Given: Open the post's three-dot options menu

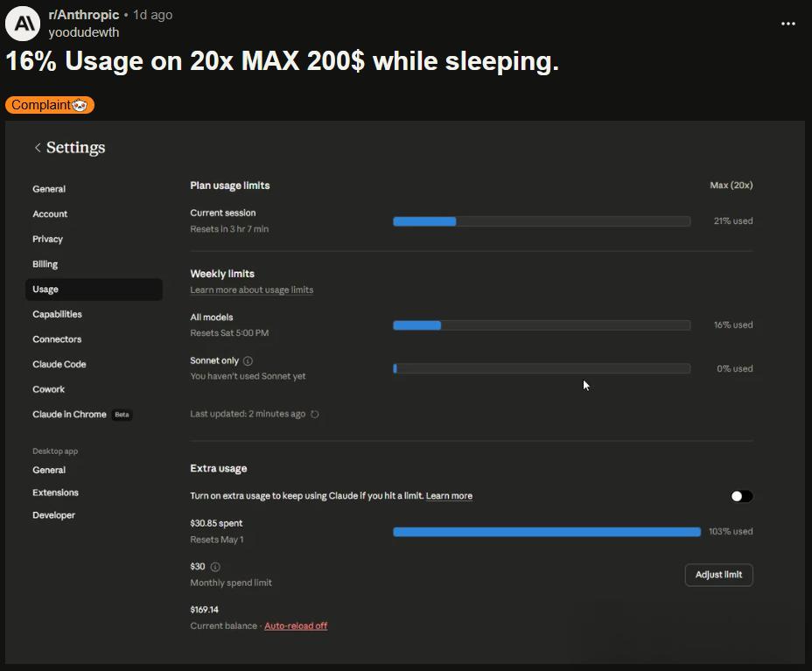Looking at the screenshot, I should (x=787, y=24).
